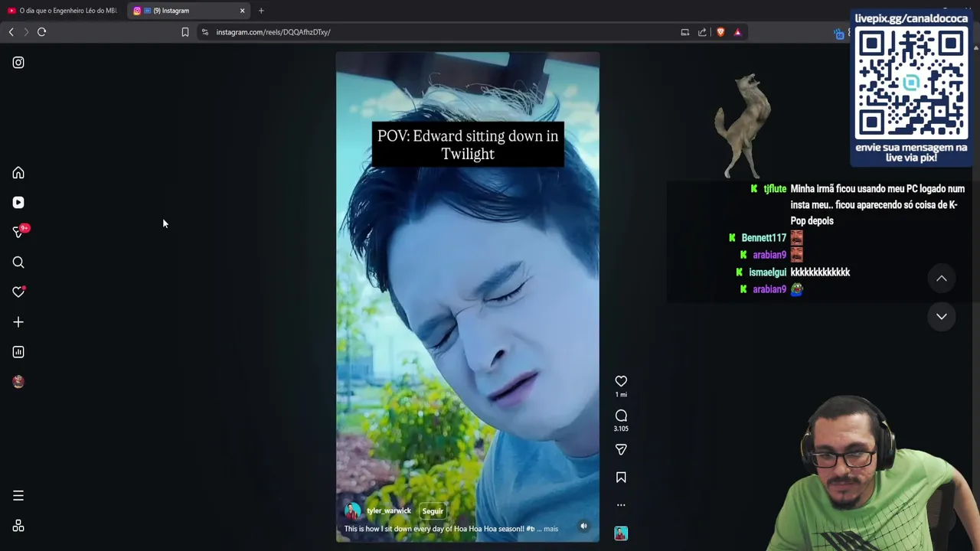
Task: Open tyler_warwick profile name link
Action: pos(389,510)
